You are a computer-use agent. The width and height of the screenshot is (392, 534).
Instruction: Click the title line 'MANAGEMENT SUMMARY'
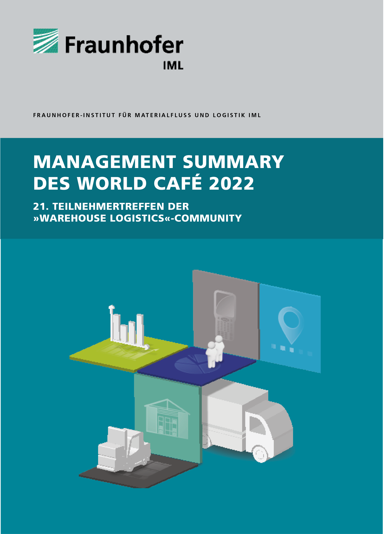point(158,162)
